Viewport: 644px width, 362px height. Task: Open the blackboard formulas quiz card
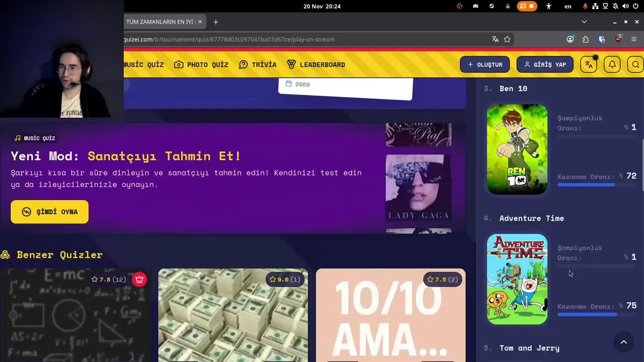(75, 315)
